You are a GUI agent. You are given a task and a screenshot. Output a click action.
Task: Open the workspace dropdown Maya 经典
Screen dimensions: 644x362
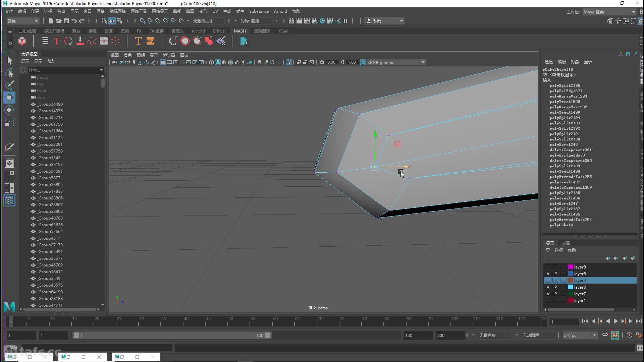pos(609,12)
